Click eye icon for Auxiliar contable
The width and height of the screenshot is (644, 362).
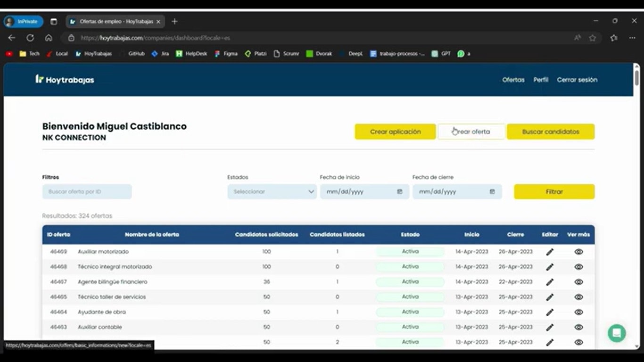(x=579, y=327)
